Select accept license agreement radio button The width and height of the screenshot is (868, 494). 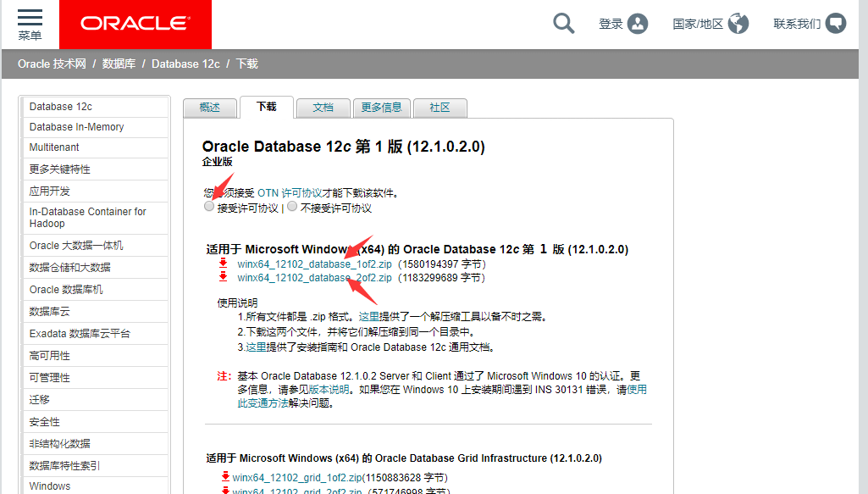(x=208, y=207)
